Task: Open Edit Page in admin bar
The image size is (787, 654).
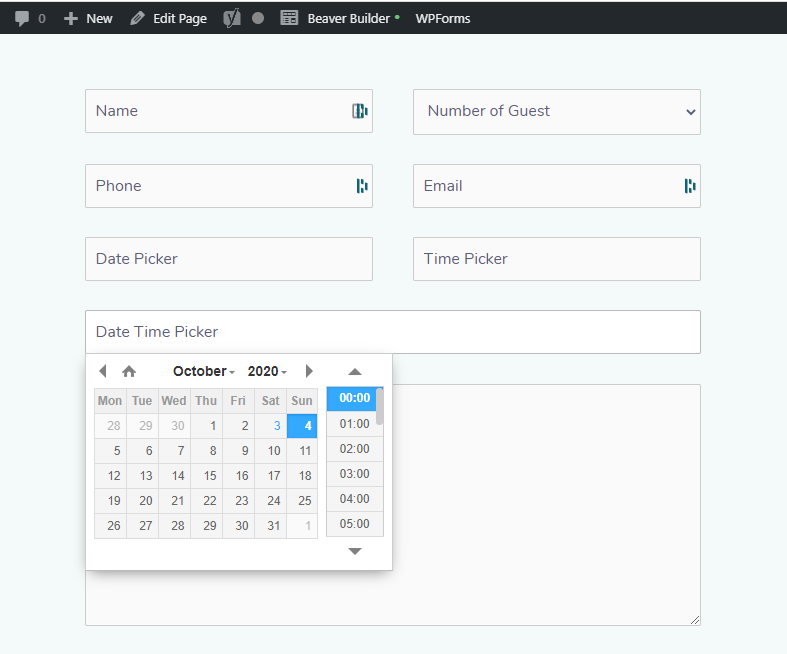Action: (180, 19)
